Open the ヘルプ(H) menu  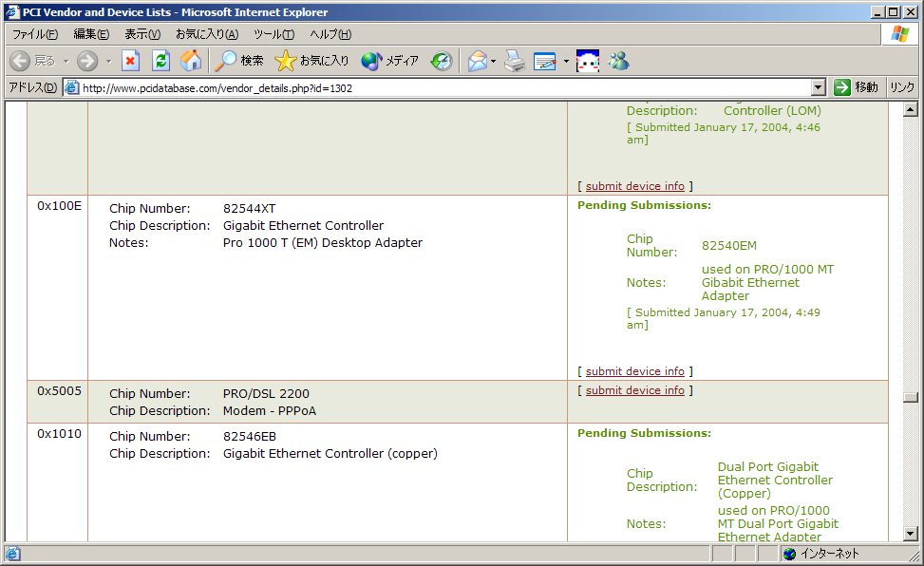point(330,34)
